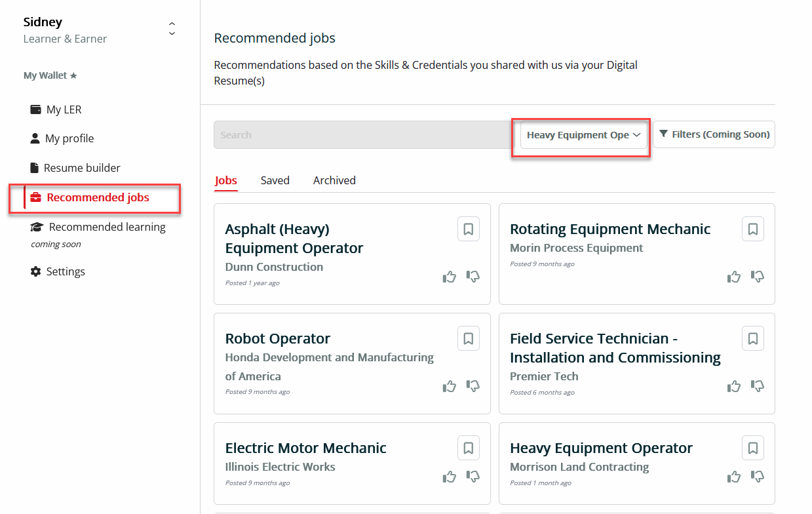This screenshot has height=514, width=812.
Task: Click the Dunn Construction company name
Action: pyautogui.click(x=274, y=267)
